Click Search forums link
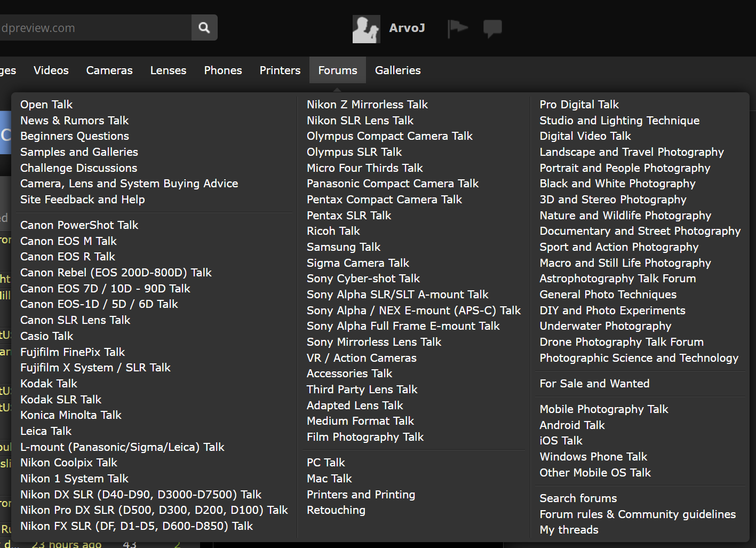756x548 pixels. tap(578, 498)
